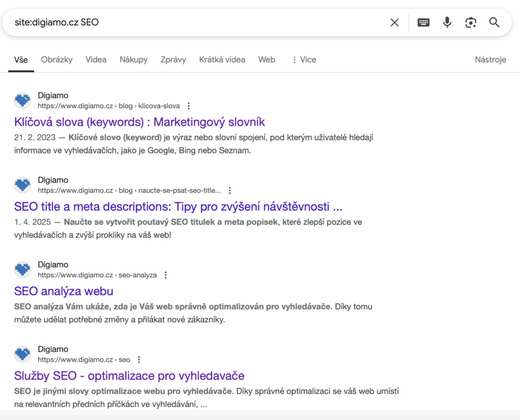Viewport: 520px width, 420px height.
Task: Open the on-screen keyboard input tool
Action: 423,22
